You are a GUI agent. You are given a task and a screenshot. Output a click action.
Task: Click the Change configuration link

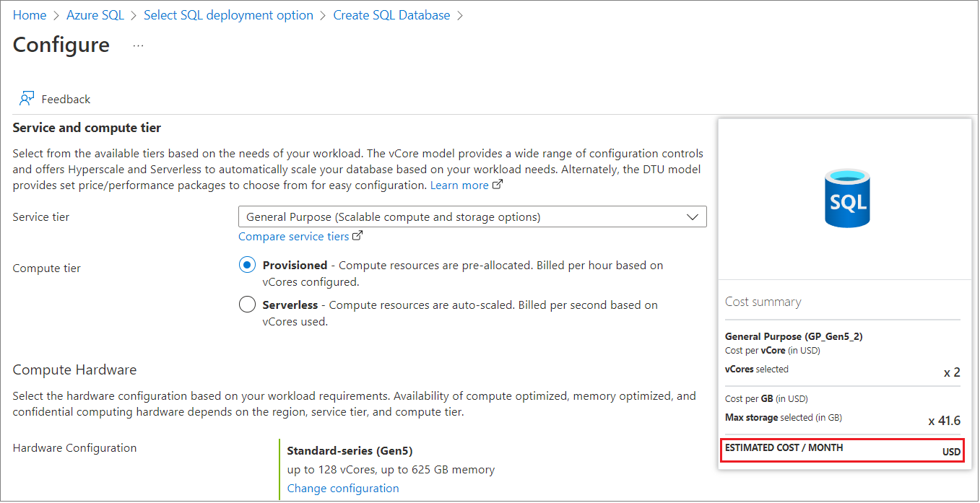[343, 488]
